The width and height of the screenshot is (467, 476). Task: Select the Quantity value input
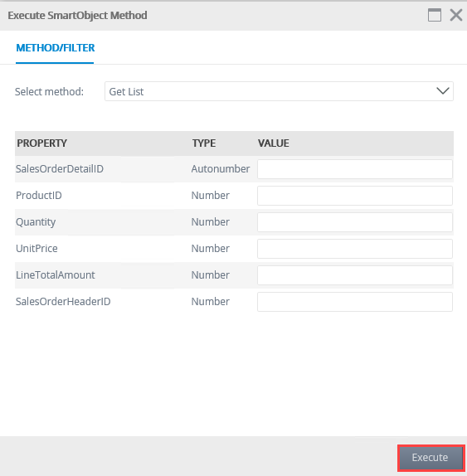click(x=355, y=222)
